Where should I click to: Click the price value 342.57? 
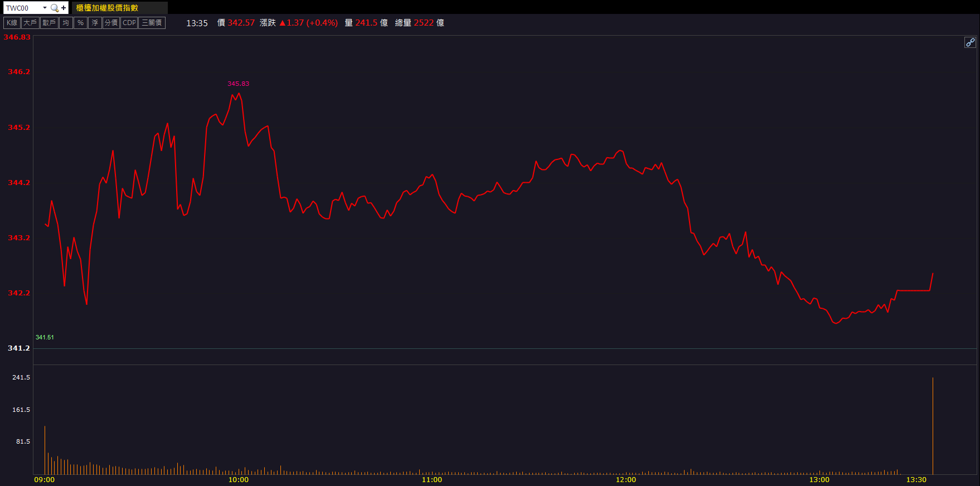(x=241, y=23)
